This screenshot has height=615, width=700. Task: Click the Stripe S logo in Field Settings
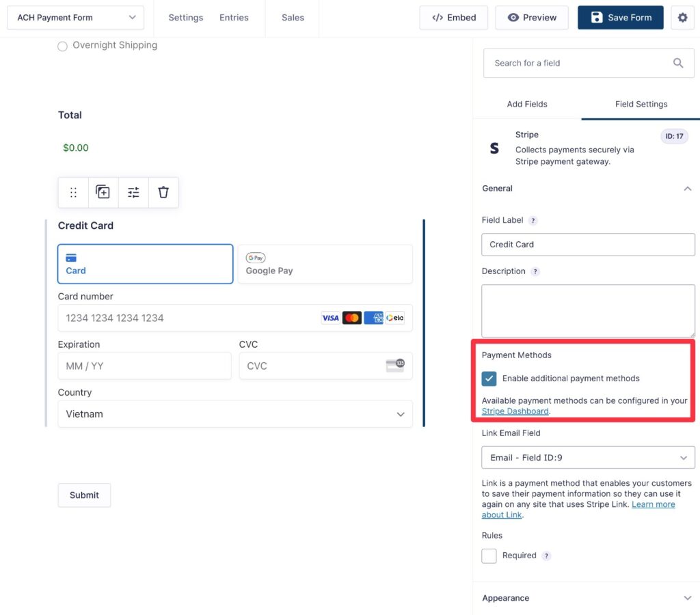click(x=494, y=148)
